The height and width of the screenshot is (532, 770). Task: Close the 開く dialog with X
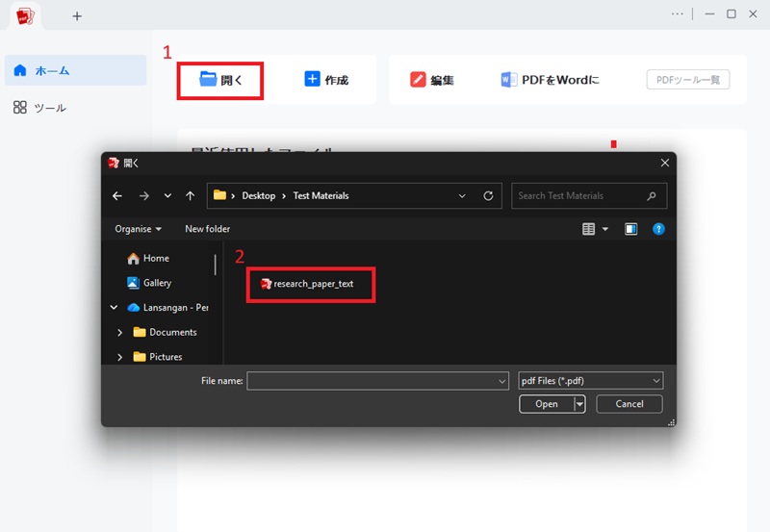pyautogui.click(x=665, y=163)
